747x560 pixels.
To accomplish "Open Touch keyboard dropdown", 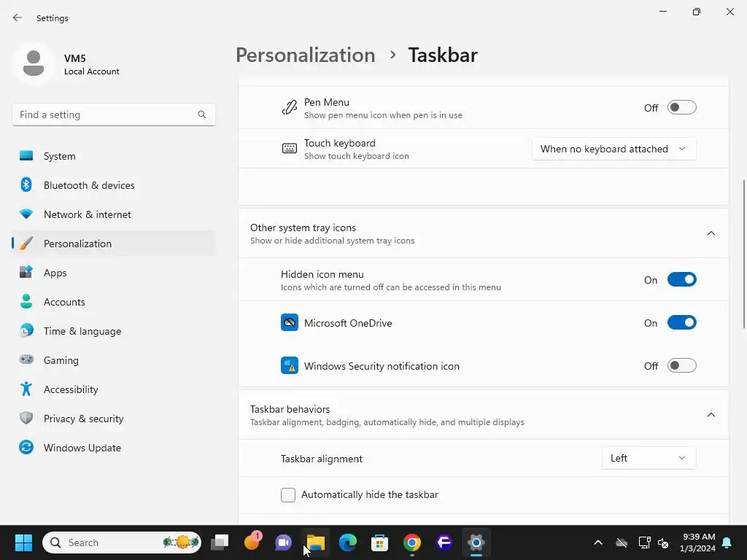I will (x=614, y=149).
